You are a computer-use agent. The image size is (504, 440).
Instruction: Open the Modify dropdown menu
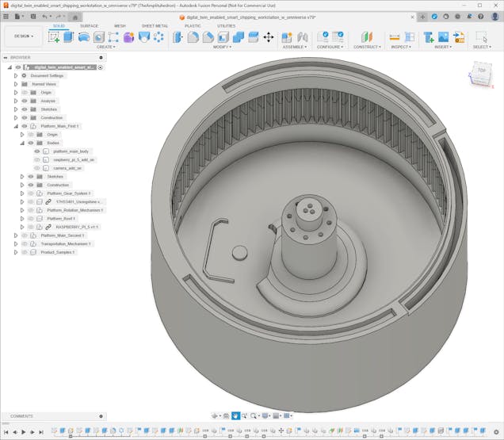pos(222,47)
